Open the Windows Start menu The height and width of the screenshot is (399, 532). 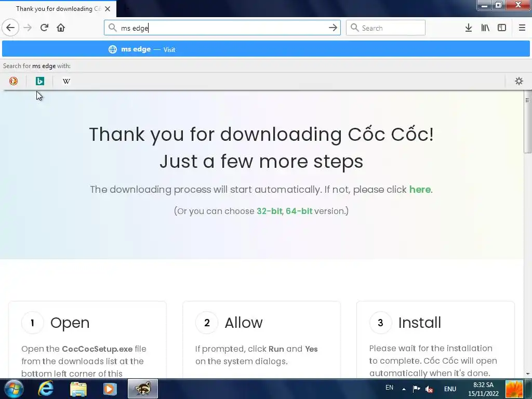(x=14, y=389)
